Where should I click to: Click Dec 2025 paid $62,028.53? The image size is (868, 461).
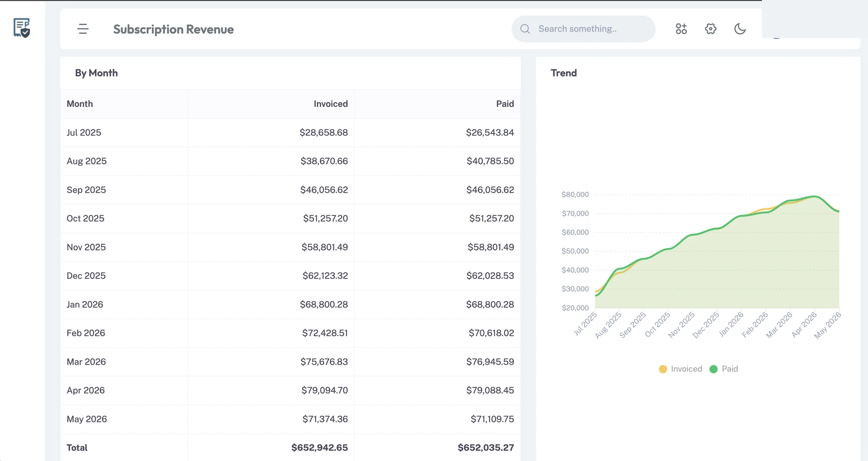click(x=490, y=276)
